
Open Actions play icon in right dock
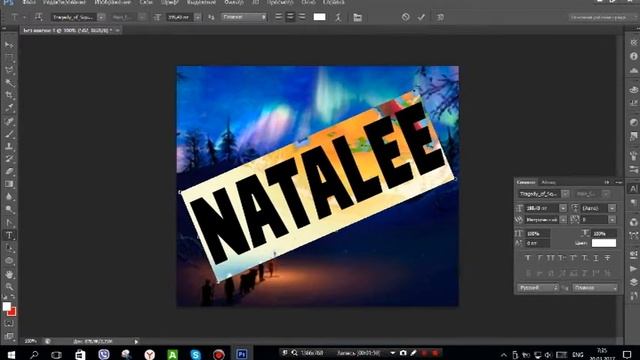click(633, 269)
